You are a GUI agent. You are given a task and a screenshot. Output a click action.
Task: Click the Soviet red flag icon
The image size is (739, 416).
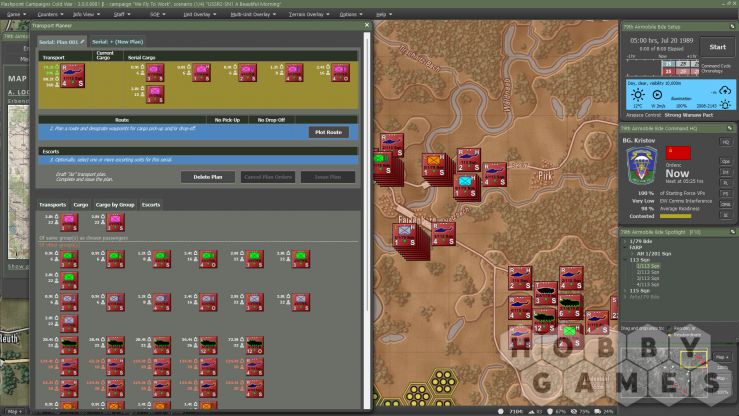678,153
